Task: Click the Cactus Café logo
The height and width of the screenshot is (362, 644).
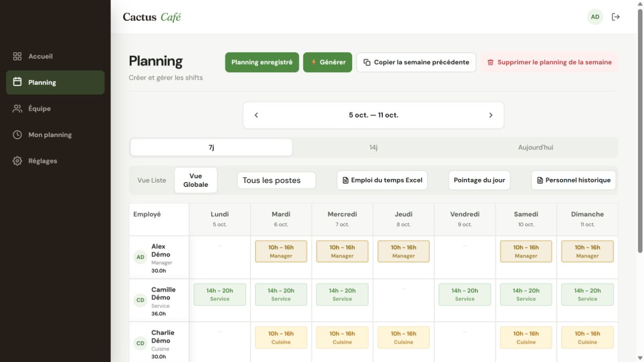Action: tap(152, 17)
